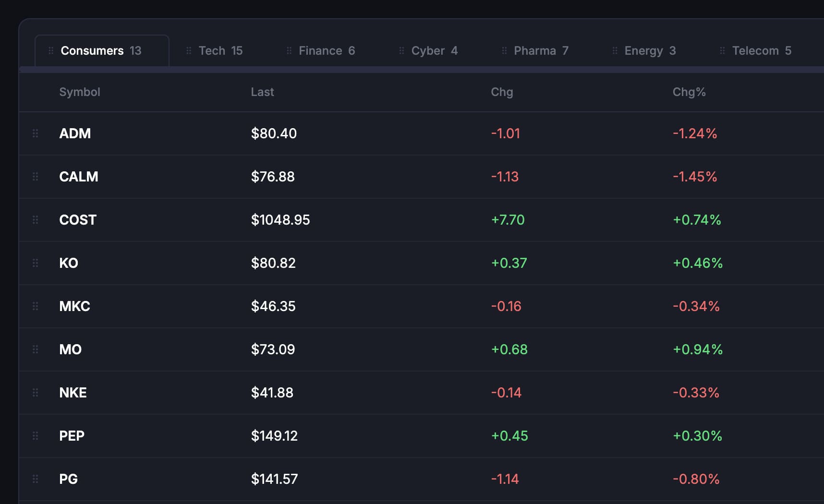Click the $149.12 last price
824x504 pixels.
point(274,436)
